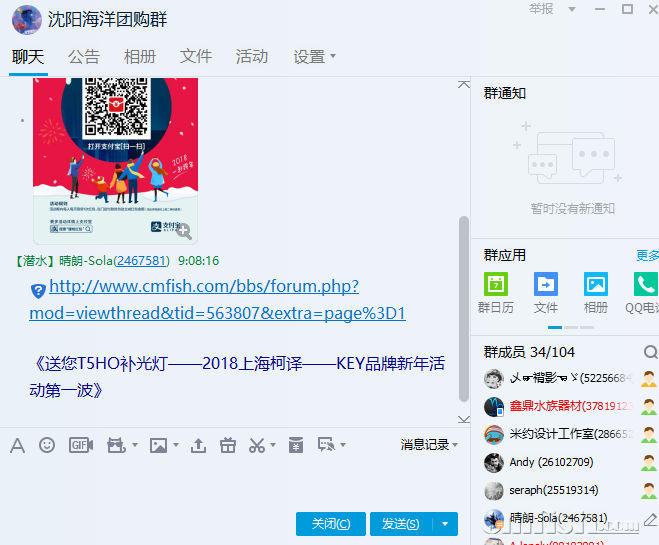Click the GIF video icon in toolbar
The width and height of the screenshot is (659, 545).
(x=80, y=445)
